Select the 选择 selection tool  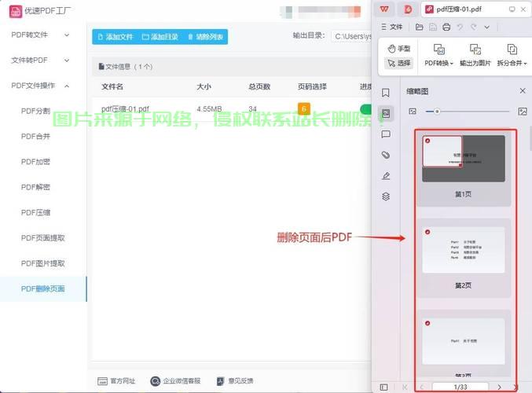pyautogui.click(x=399, y=63)
